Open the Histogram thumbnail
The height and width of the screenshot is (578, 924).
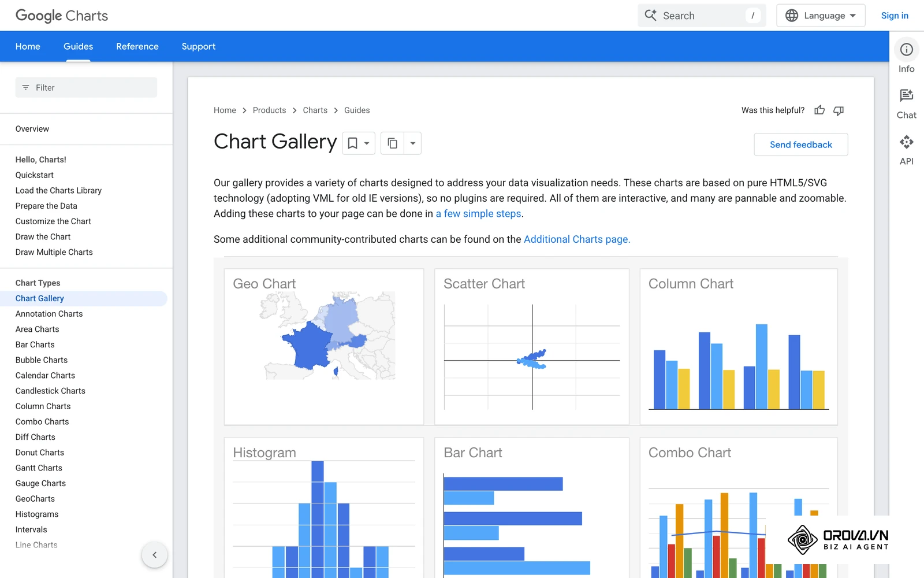[x=324, y=507]
